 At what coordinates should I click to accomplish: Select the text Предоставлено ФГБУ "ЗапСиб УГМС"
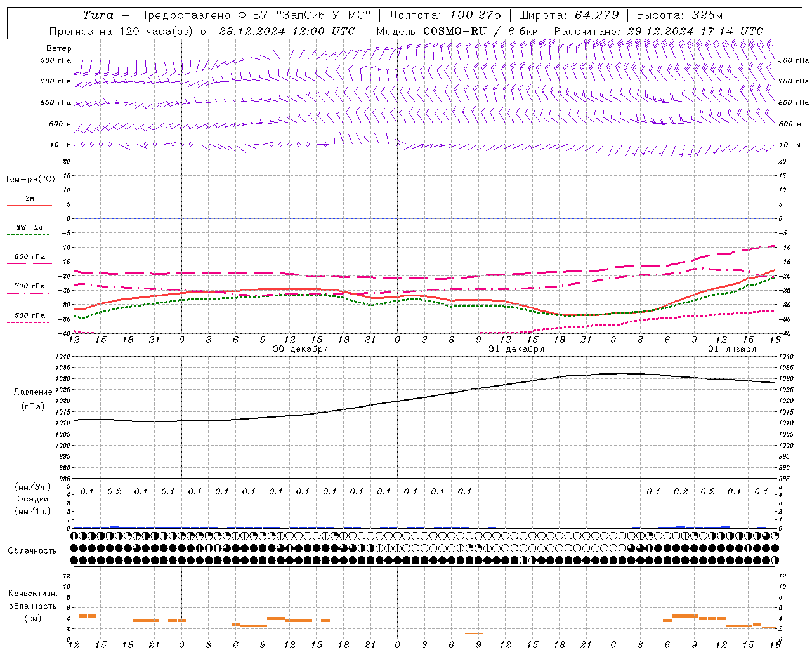(x=254, y=15)
